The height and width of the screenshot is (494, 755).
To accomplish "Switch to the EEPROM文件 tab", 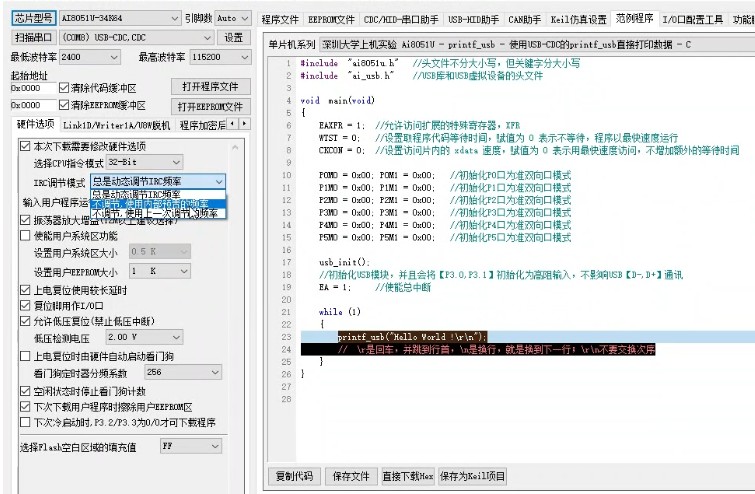I will click(x=331, y=20).
